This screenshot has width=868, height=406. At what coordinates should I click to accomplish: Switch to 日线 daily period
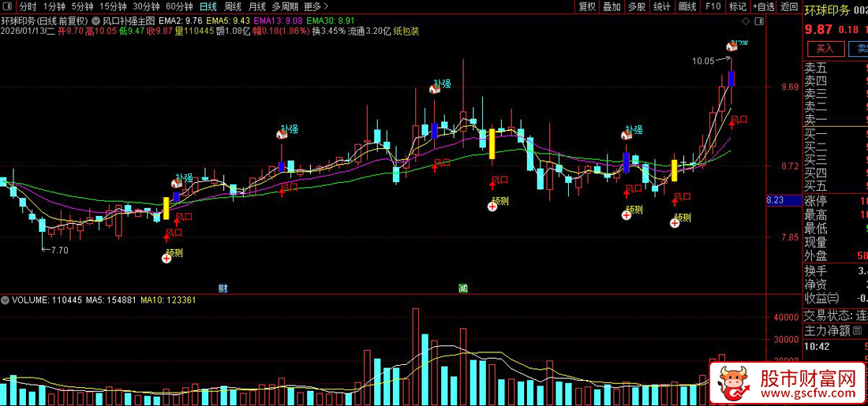tap(208, 6)
